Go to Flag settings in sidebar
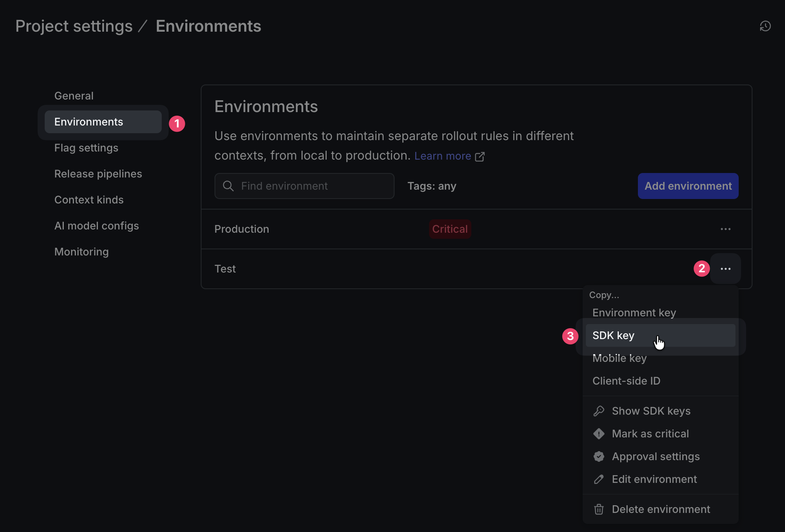 [86, 148]
